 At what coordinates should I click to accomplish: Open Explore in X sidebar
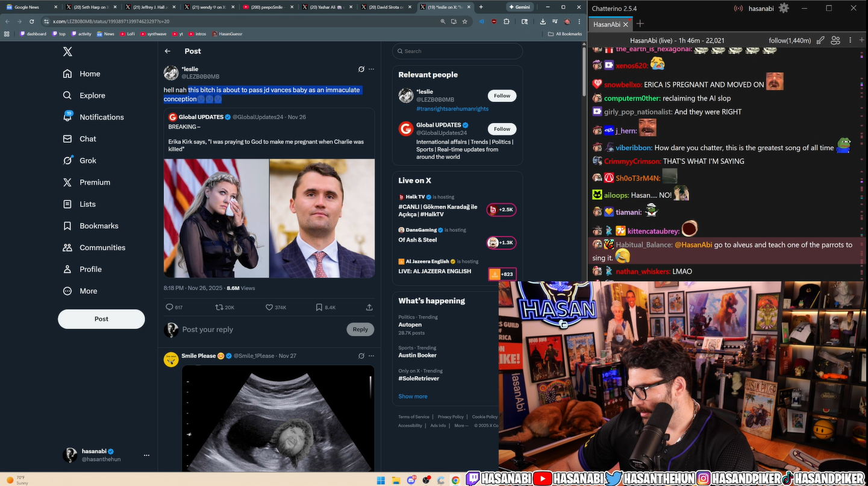[x=84, y=95]
